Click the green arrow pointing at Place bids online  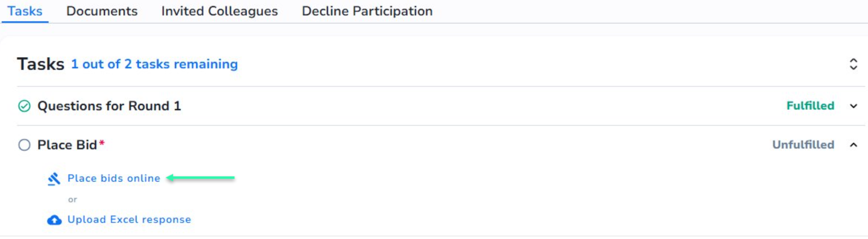coord(200,177)
